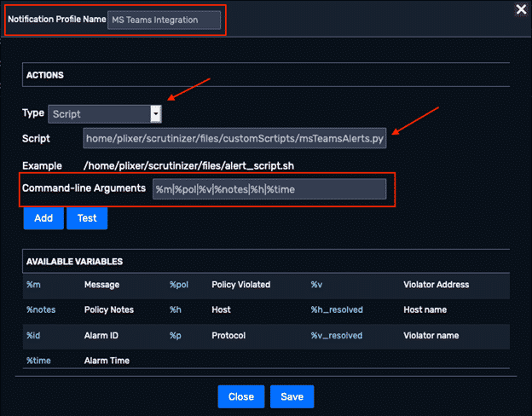Click the 'Alarm ID' description

101,336
